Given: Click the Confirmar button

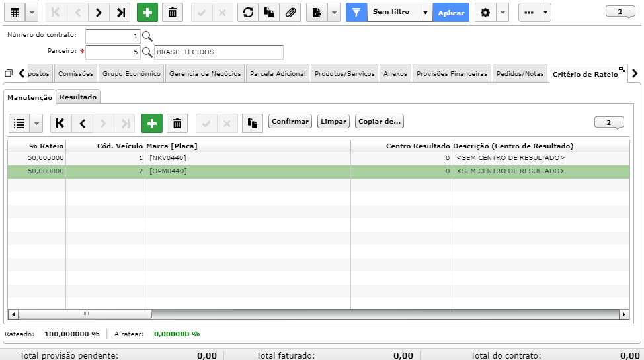Looking at the screenshot, I should coord(290,121).
